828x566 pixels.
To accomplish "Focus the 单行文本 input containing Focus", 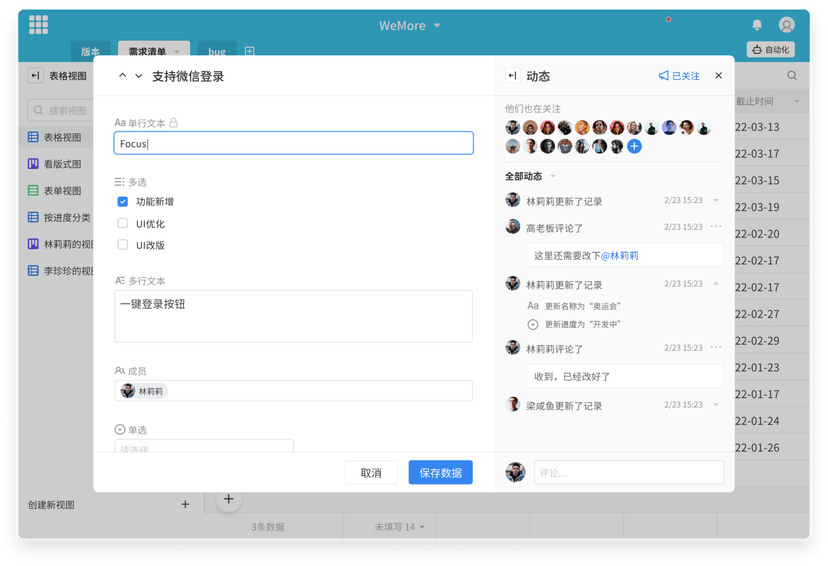I will coord(294,143).
